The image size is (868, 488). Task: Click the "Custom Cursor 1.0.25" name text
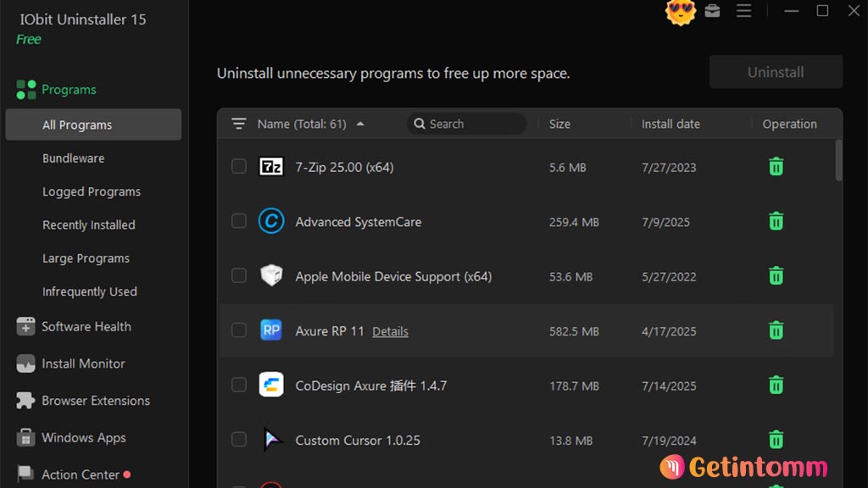pos(358,441)
